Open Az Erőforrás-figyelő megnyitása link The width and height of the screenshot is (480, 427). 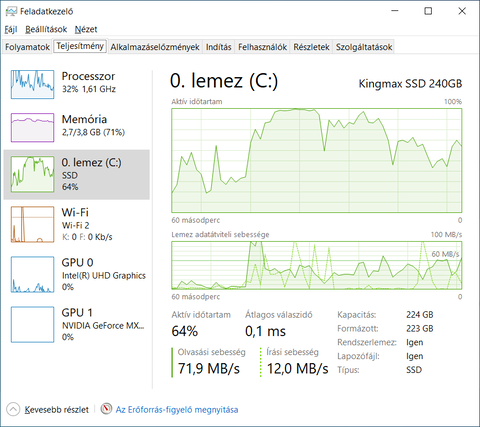click(177, 410)
